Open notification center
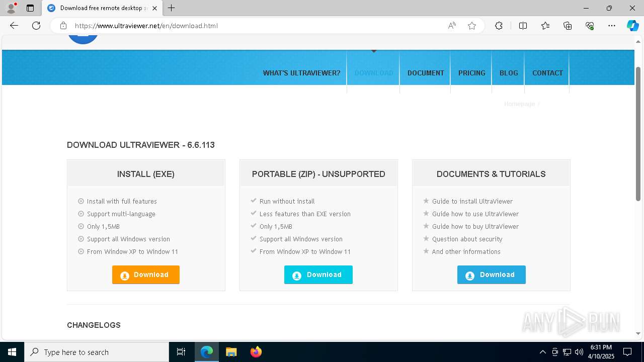644x362 pixels. pyautogui.click(x=627, y=352)
